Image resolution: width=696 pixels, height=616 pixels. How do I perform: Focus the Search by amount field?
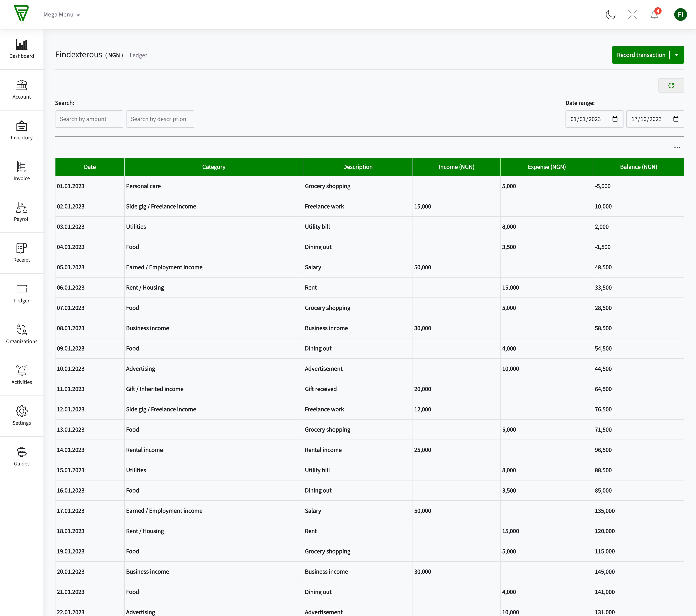89,119
